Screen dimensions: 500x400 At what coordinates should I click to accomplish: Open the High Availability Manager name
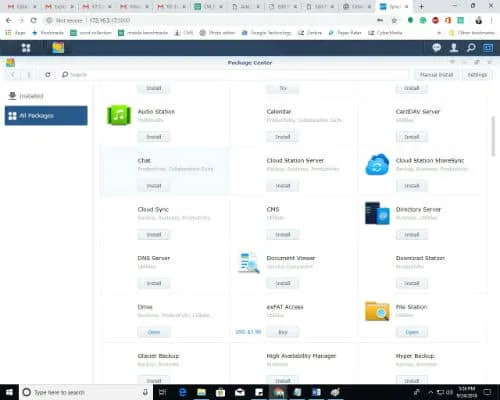pos(301,356)
